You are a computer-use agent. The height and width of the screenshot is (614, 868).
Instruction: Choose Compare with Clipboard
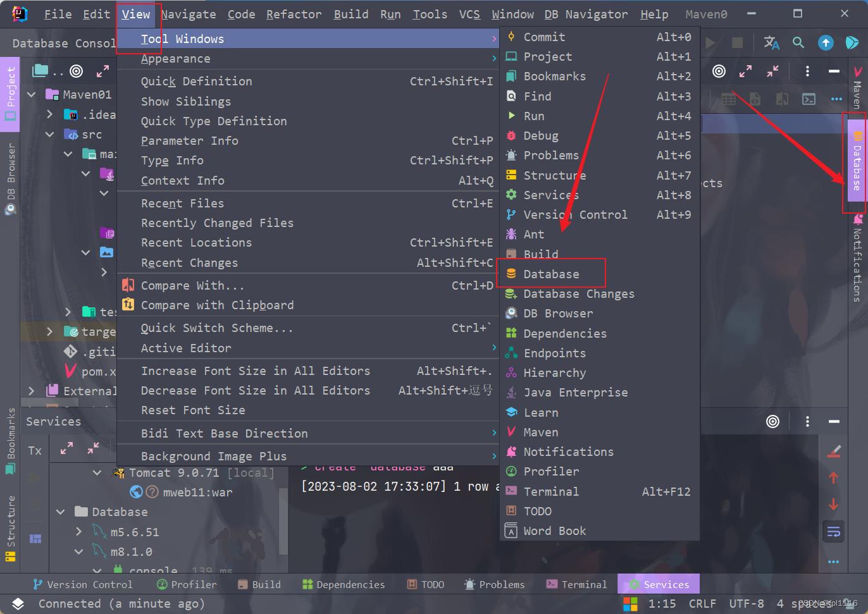pos(308,305)
